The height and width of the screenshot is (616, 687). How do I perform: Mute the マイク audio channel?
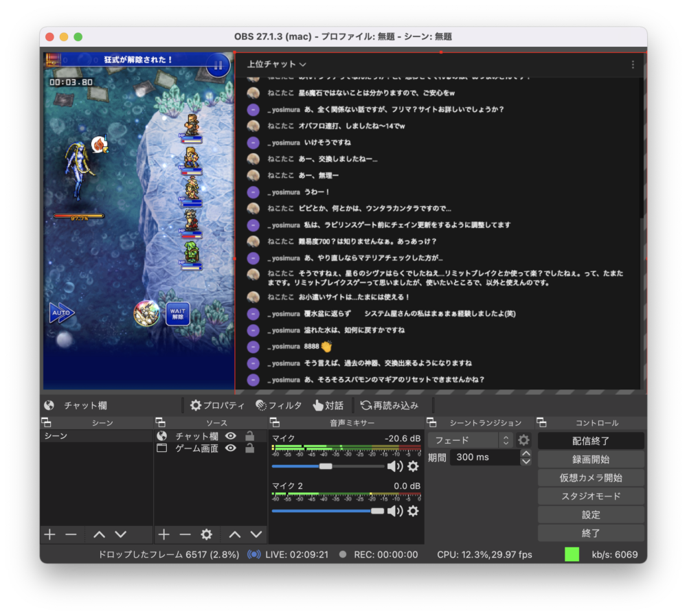pos(395,466)
